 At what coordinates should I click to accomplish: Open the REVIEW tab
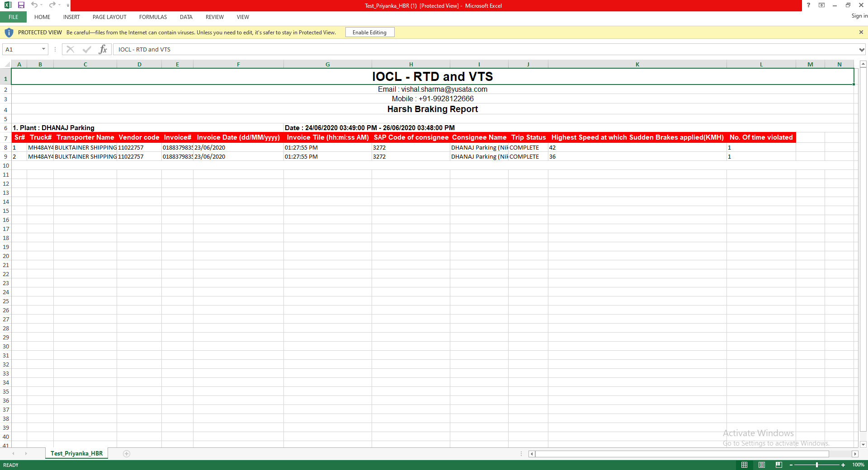click(215, 17)
